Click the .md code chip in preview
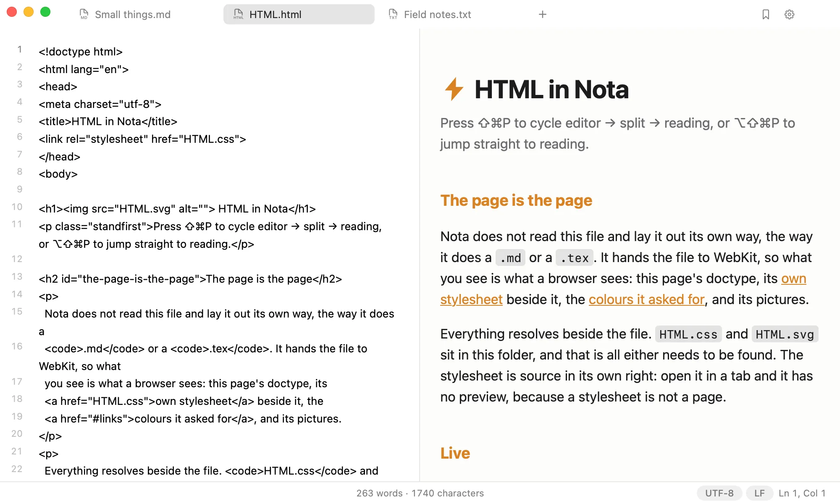The image size is (840, 504). (510, 257)
